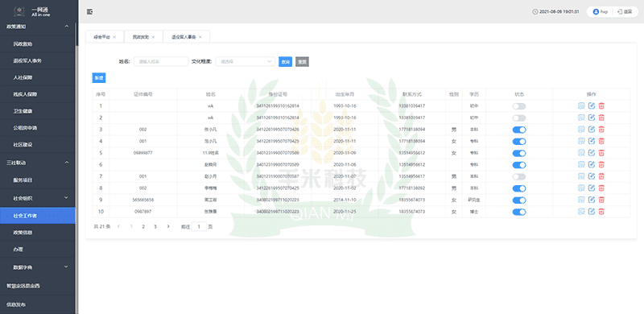Viewport: 644px width, 314px height.
Task: Collapse the sidebar with the menu fold icon
Action: coord(89,11)
